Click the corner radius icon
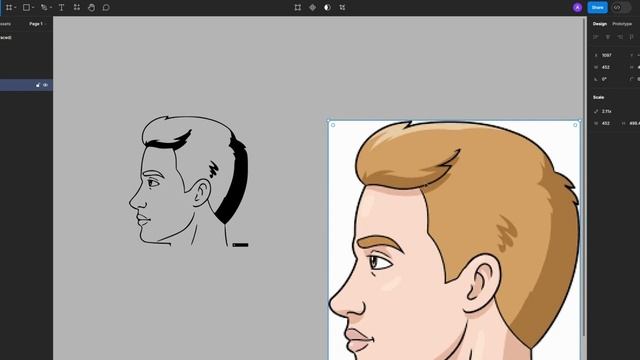 click(x=632, y=79)
